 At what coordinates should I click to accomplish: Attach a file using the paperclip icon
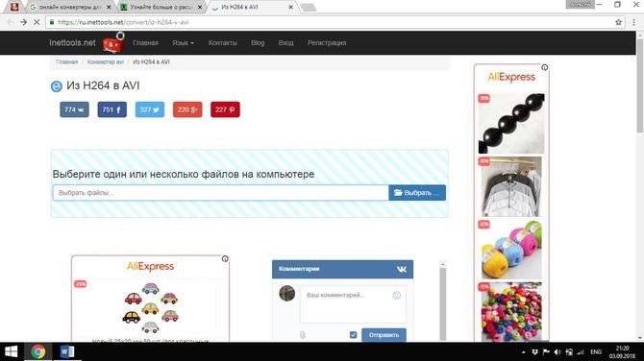303,335
